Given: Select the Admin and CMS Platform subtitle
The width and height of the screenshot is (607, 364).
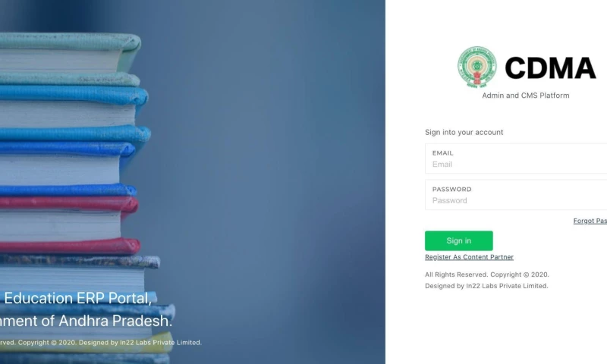Looking at the screenshot, I should click(x=525, y=96).
